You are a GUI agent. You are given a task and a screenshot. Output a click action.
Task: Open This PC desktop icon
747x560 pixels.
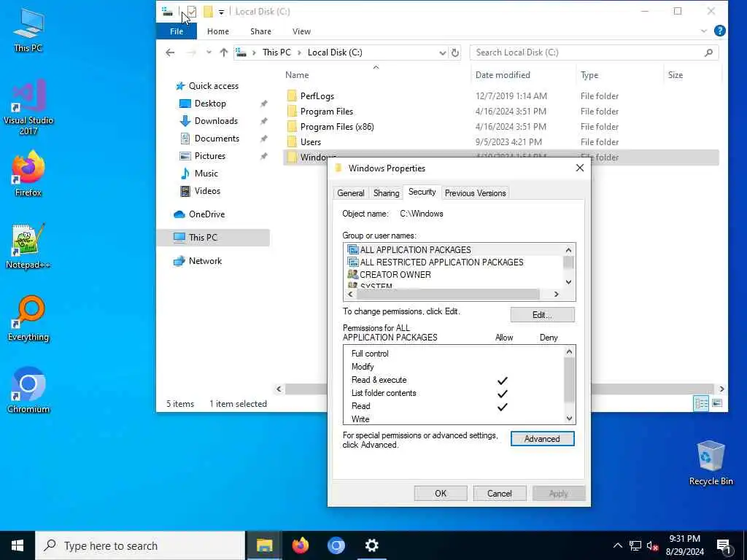click(x=28, y=30)
